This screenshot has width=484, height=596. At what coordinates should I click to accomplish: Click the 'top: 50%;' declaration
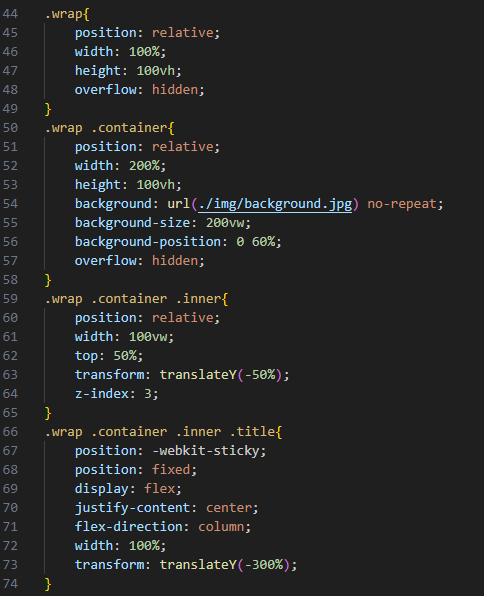109,356
